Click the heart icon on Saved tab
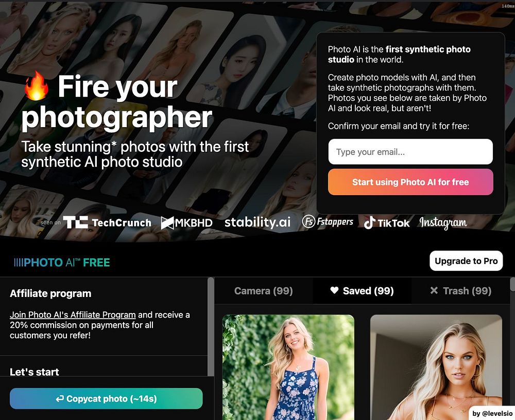Image resolution: width=515 pixels, height=420 pixels. coord(334,290)
